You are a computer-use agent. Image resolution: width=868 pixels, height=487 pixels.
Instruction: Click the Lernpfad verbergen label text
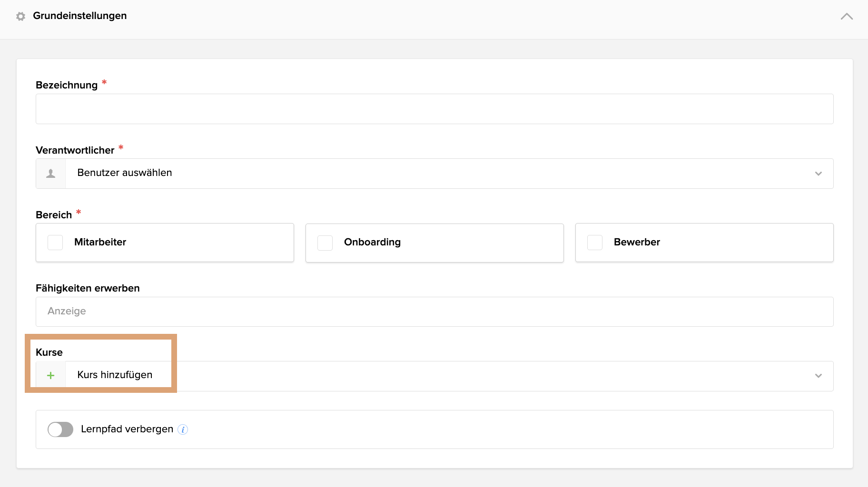127,429
